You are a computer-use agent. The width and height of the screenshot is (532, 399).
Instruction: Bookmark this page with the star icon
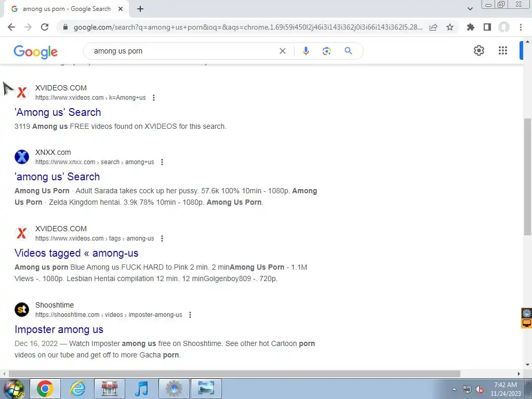(x=450, y=27)
